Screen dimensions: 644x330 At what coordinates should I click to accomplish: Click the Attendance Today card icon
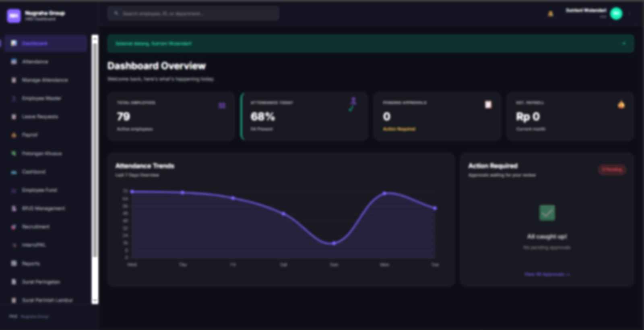pos(353,104)
